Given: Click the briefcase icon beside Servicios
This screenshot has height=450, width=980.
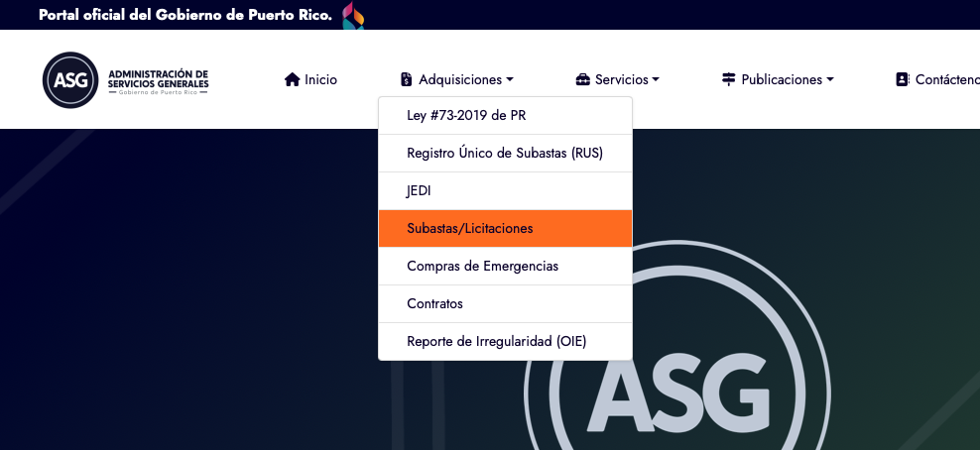Looking at the screenshot, I should [583, 80].
